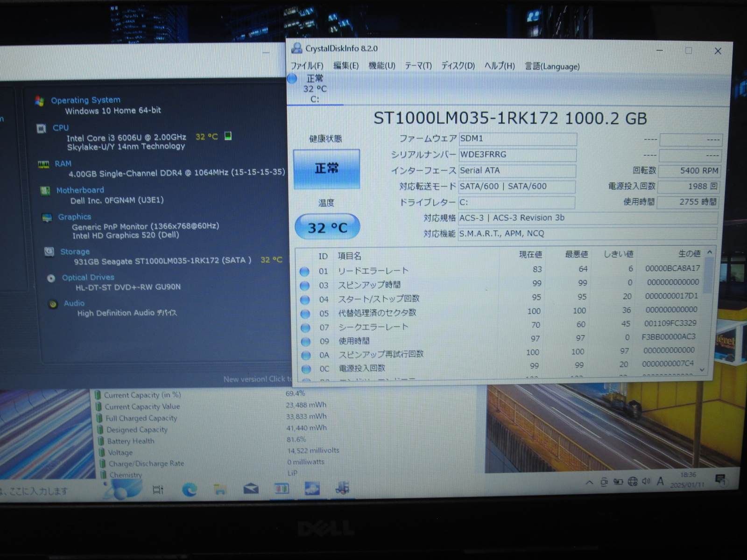This screenshot has height=560, width=747.
Task: Open the RAM section link in Speccy
Action: point(63,164)
